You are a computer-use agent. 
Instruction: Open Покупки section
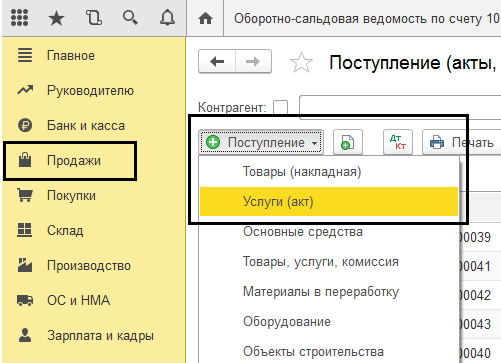tap(71, 196)
